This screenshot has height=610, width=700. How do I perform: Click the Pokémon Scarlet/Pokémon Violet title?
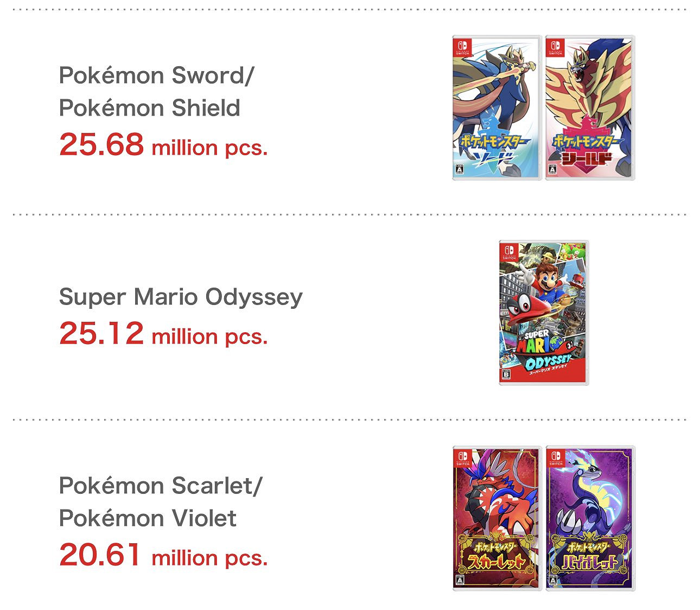pos(160,501)
